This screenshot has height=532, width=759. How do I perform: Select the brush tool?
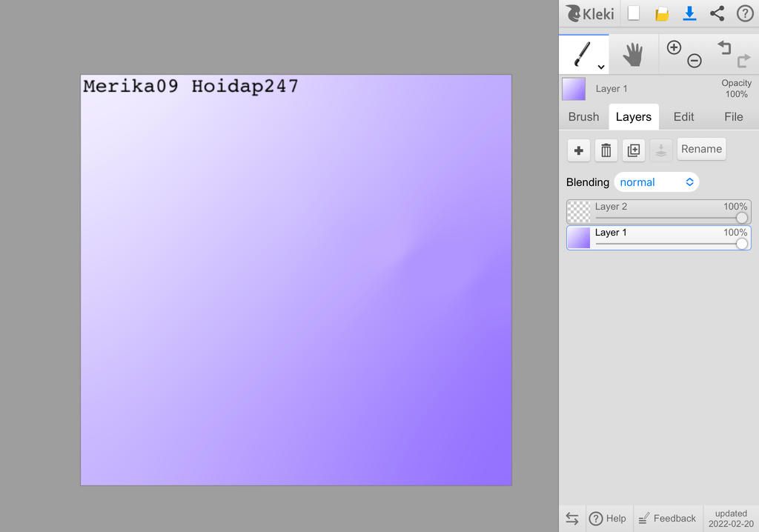click(x=584, y=54)
